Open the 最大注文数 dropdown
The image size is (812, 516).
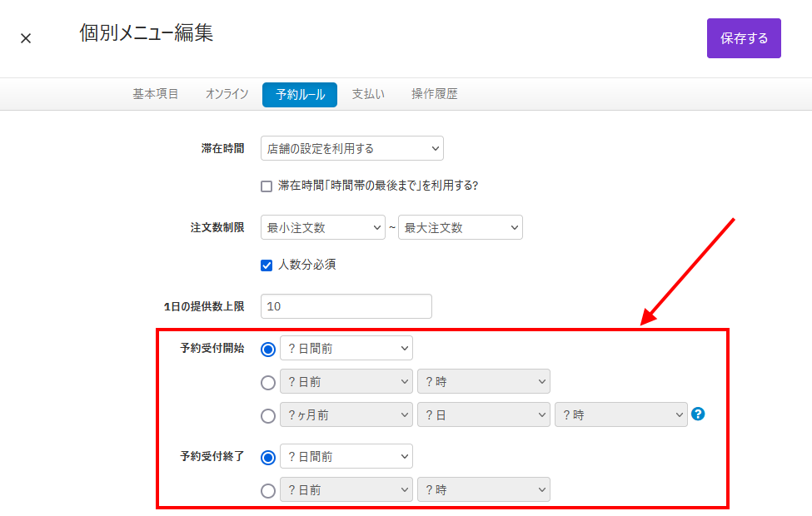460,227
